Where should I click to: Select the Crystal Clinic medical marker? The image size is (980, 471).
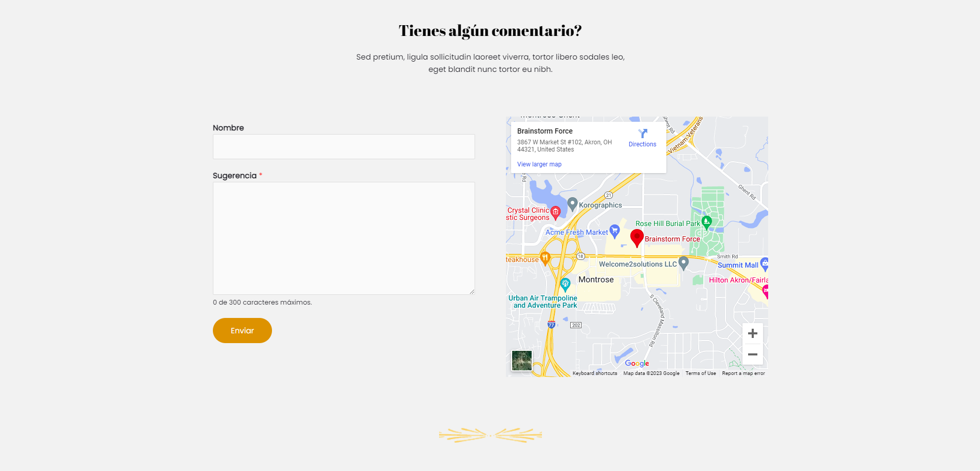click(x=555, y=213)
